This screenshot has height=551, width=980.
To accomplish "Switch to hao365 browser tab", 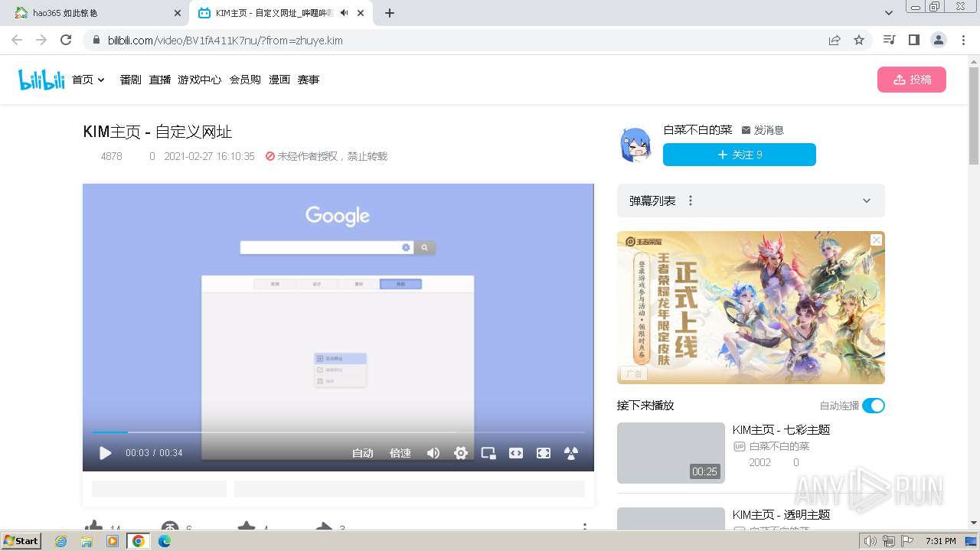I will [92, 13].
